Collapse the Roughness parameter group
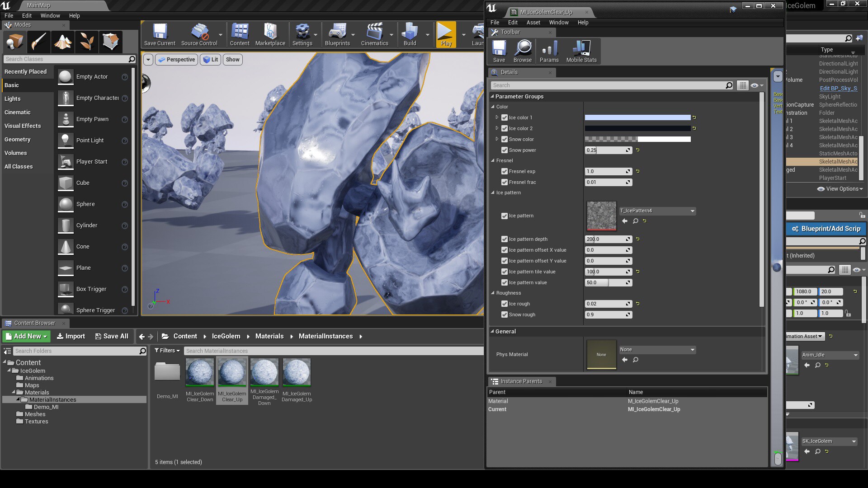The width and height of the screenshot is (868, 488). point(493,293)
